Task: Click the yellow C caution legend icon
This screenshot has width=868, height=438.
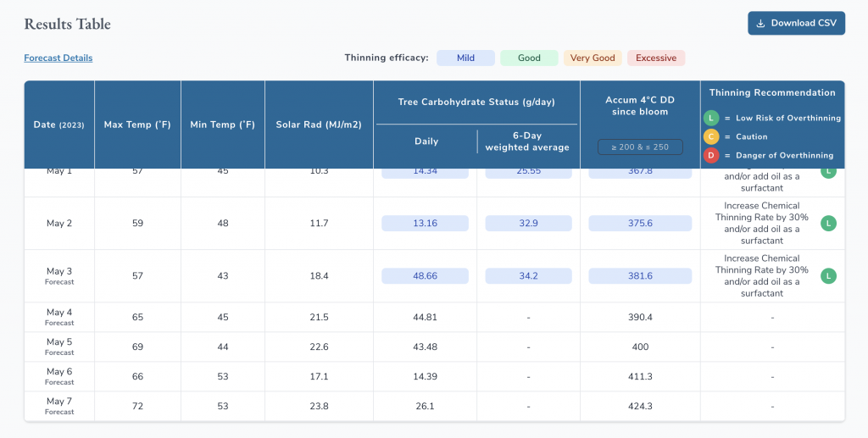Action: click(x=712, y=136)
